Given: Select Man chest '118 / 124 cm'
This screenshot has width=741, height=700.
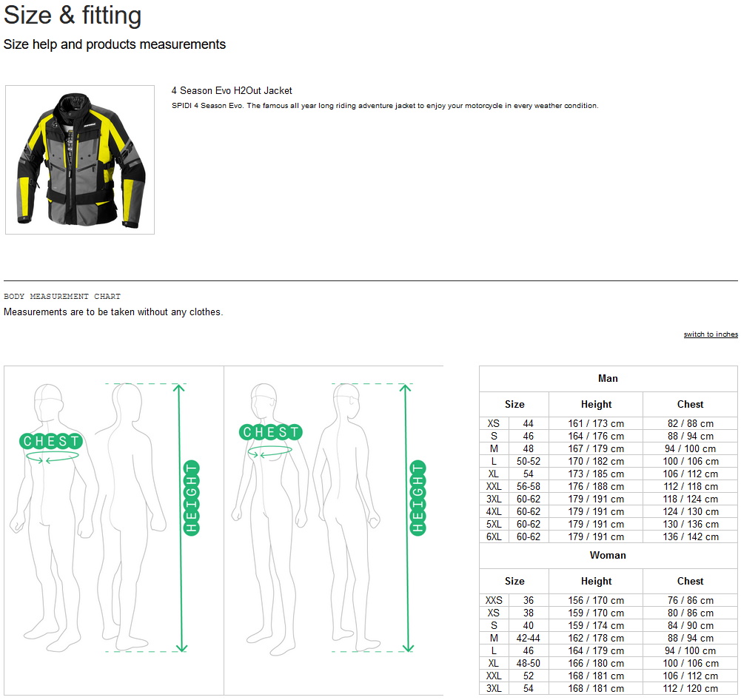Looking at the screenshot, I should click(x=691, y=499).
